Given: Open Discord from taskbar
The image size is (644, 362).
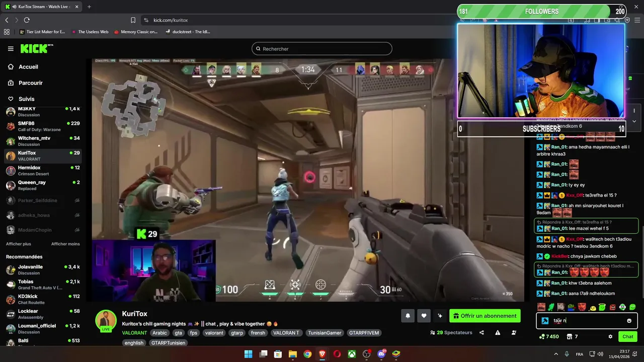Looking at the screenshot, I should click(381, 354).
